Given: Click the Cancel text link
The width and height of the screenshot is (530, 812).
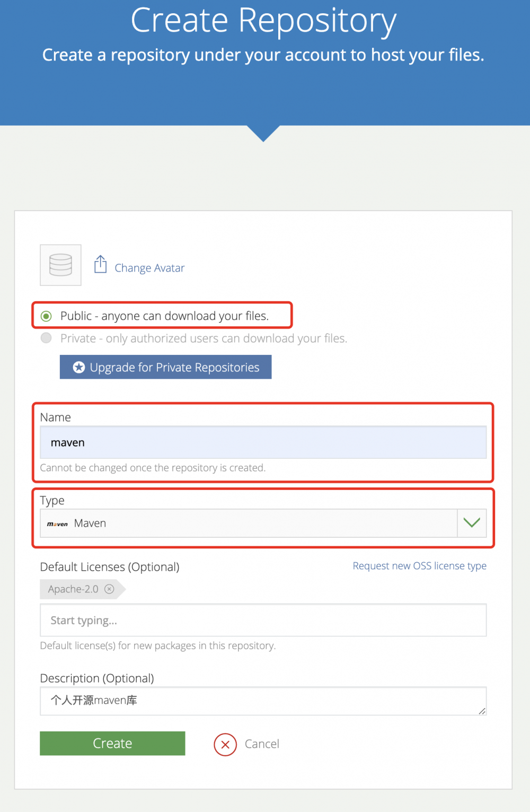Looking at the screenshot, I should [262, 744].
